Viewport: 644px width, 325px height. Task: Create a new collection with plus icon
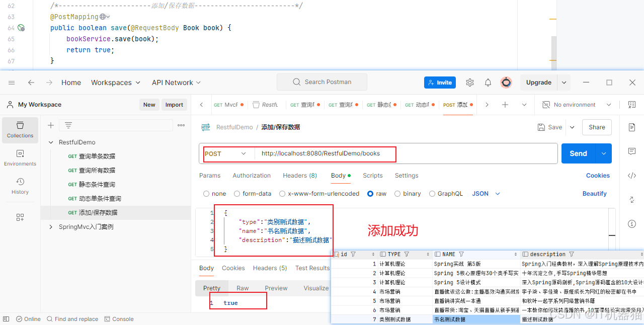tap(51, 125)
